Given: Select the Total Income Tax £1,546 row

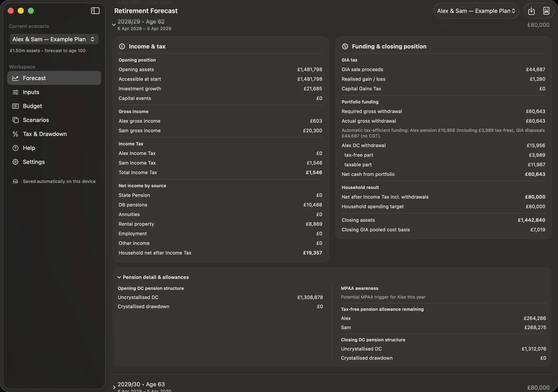Looking at the screenshot, I should tap(220, 173).
